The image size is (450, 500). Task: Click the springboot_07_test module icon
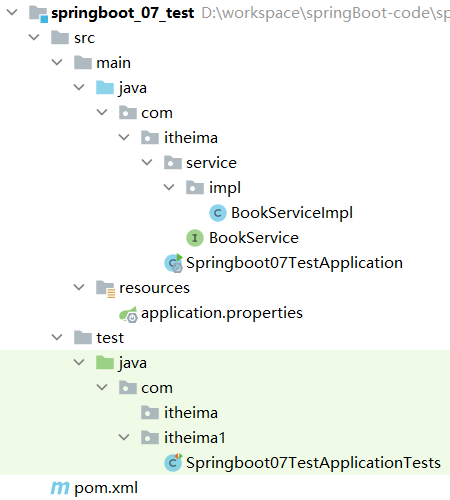click(x=38, y=13)
